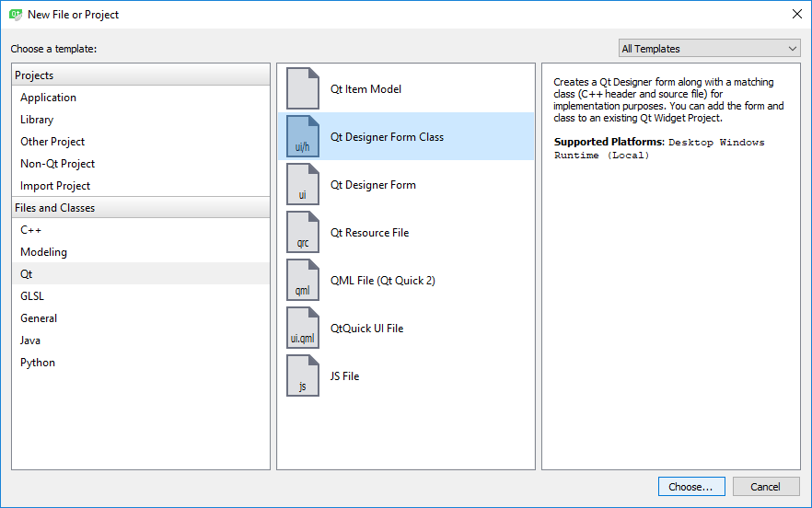Select Import Project in the list
The width and height of the screenshot is (812, 508).
click(x=55, y=186)
